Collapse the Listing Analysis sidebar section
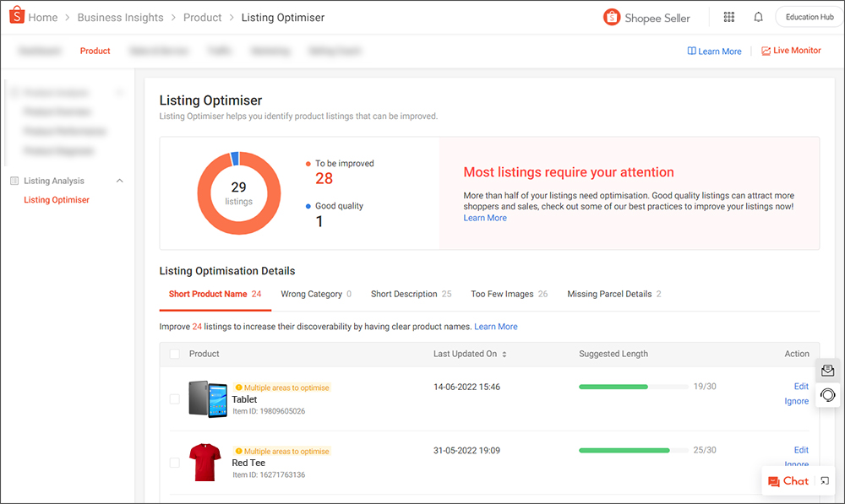 119,180
